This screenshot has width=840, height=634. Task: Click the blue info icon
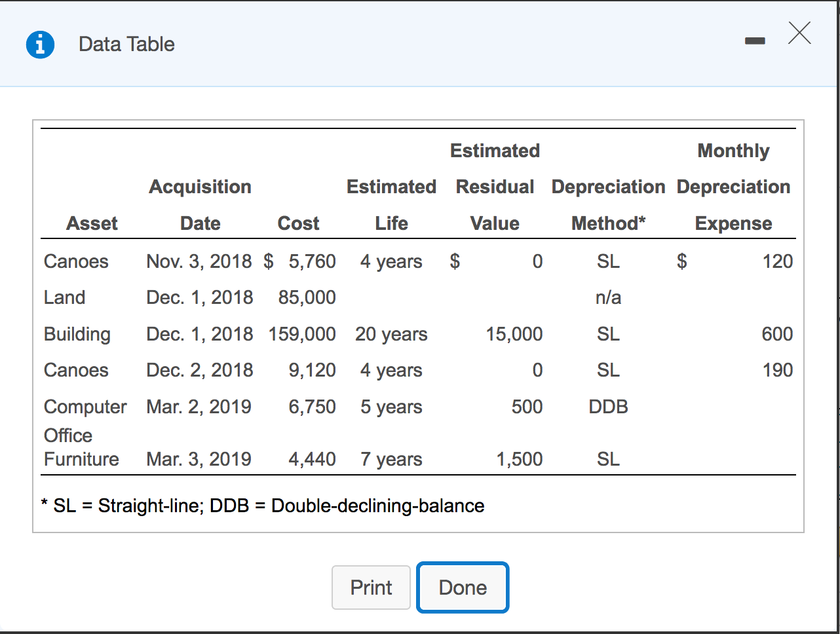coord(40,45)
